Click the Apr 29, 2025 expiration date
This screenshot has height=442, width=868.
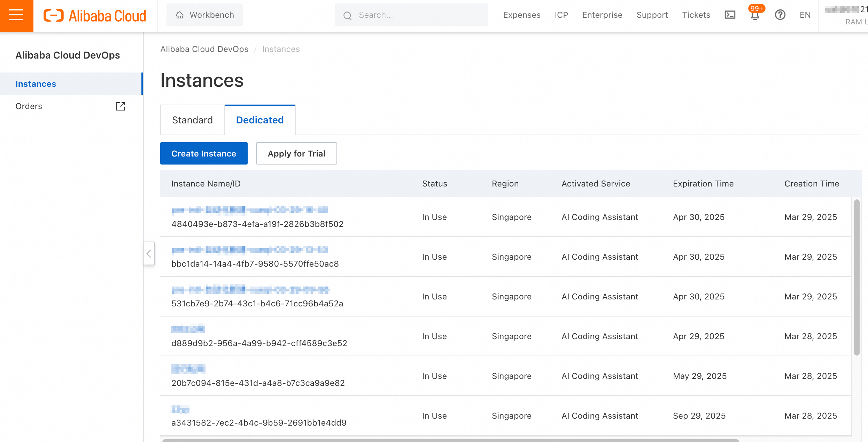698,336
